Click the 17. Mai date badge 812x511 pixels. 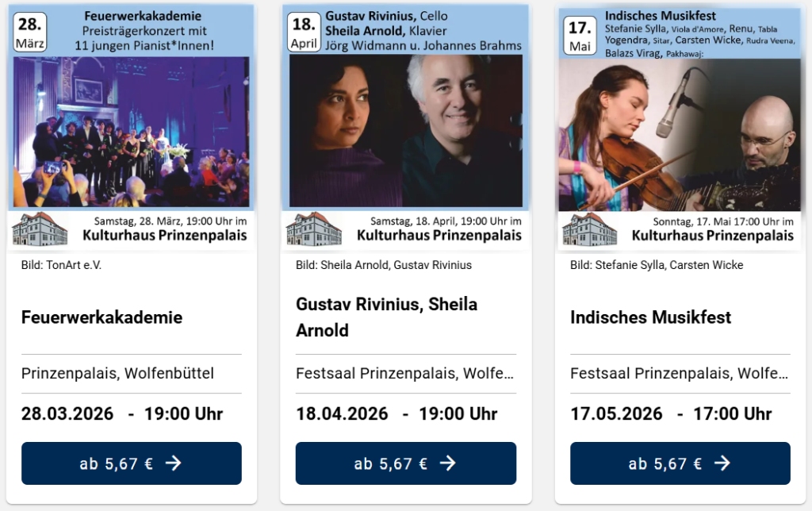point(580,36)
